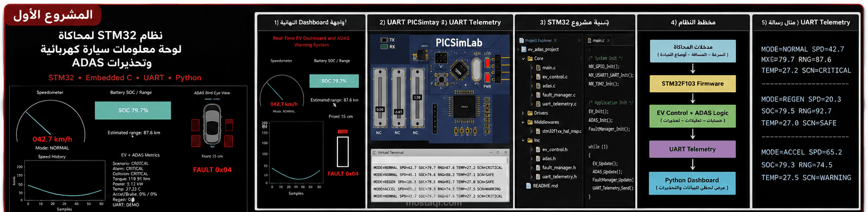Click the TX indicator LED in PICSimLab

(x=384, y=40)
